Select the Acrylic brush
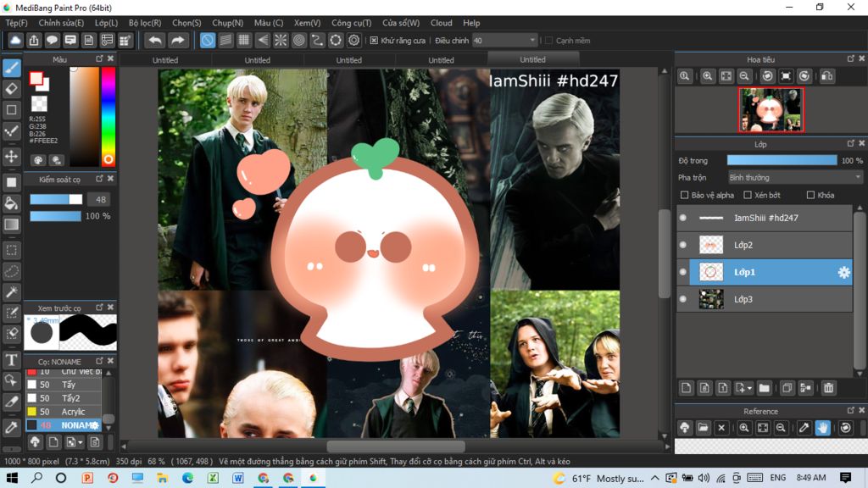 (x=64, y=412)
